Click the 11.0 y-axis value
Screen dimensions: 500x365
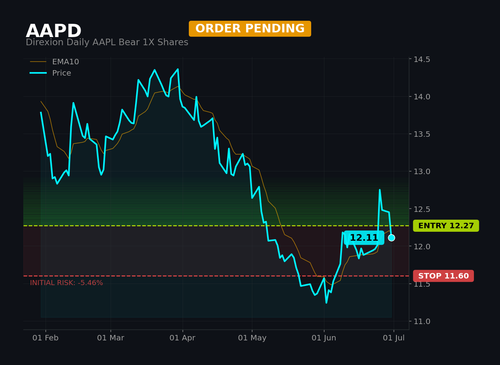[x=422, y=321]
